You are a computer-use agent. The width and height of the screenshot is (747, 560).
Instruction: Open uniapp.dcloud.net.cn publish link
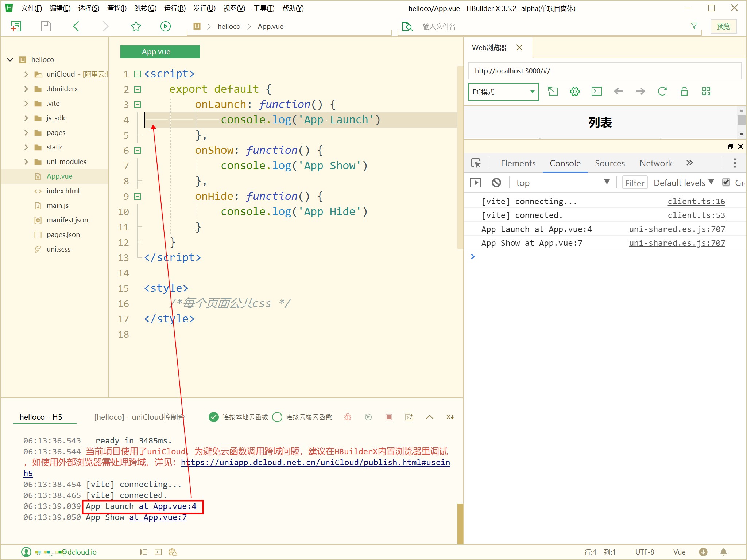316,462
